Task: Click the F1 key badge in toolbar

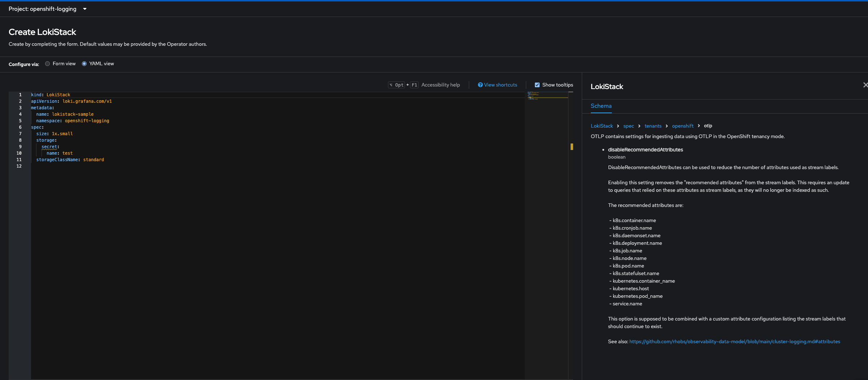Action: pos(414,85)
